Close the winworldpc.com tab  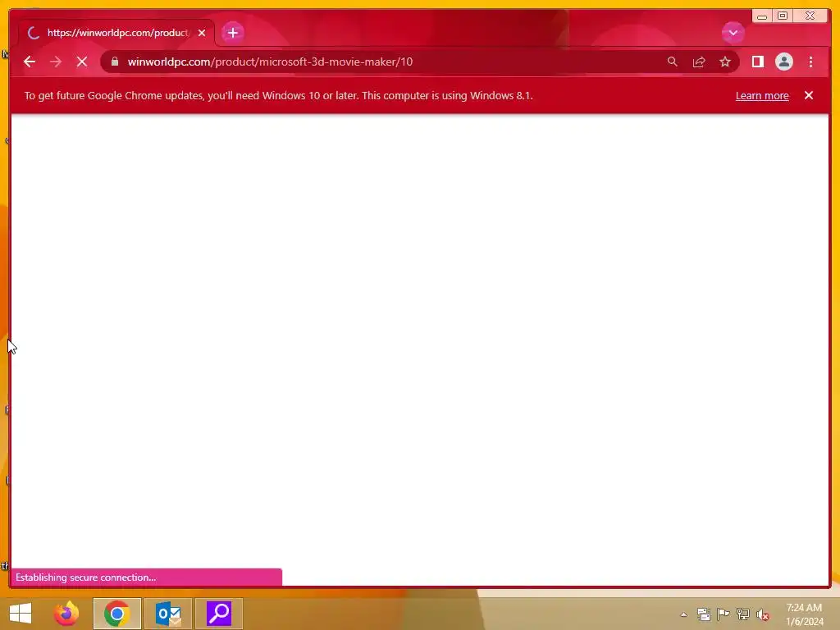click(x=202, y=33)
